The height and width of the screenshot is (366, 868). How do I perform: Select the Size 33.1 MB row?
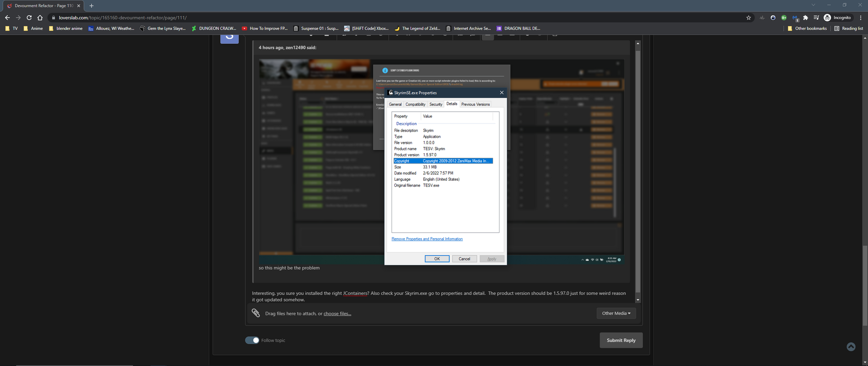(443, 167)
